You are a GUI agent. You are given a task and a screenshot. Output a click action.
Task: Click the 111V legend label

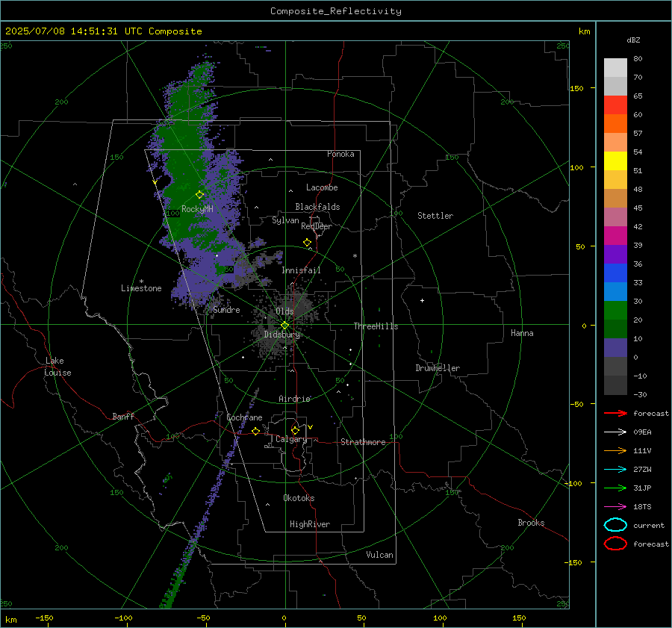[x=642, y=450]
